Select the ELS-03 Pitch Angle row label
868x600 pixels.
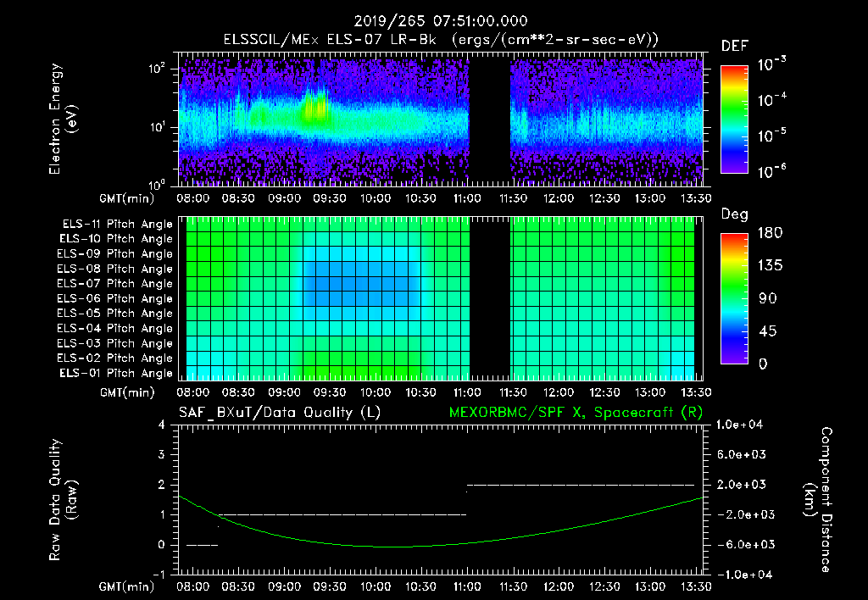tap(115, 344)
